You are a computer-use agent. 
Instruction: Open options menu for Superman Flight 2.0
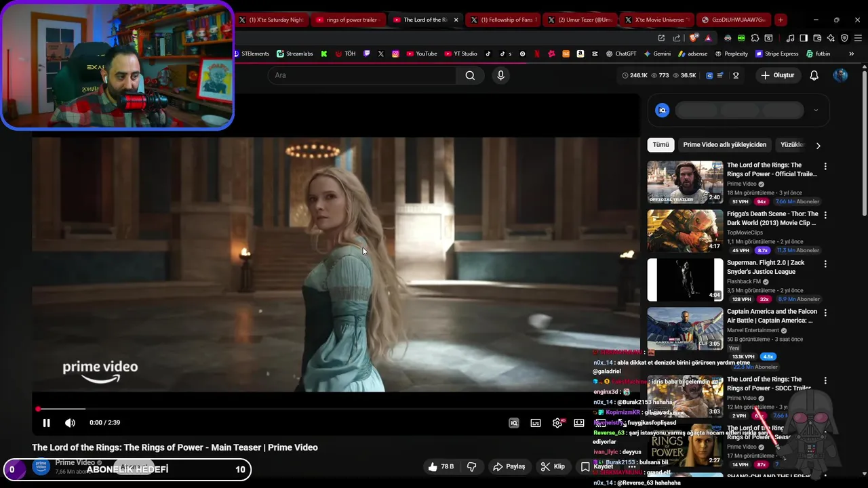coord(825,264)
